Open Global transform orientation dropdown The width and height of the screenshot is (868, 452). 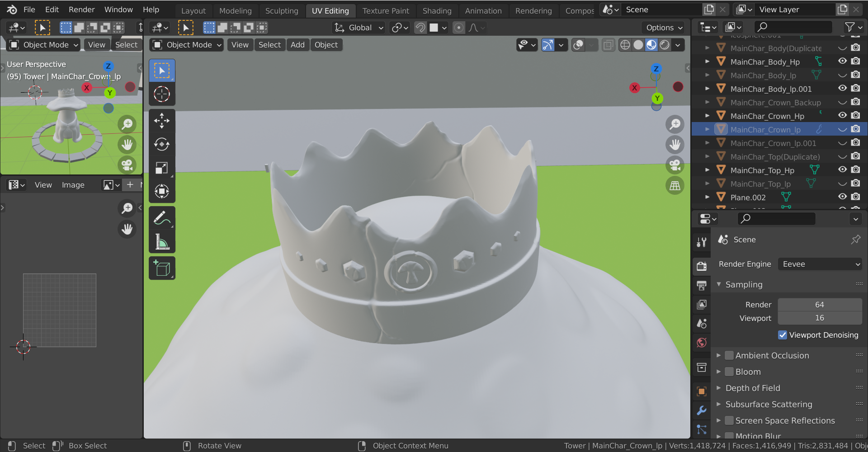pos(359,28)
